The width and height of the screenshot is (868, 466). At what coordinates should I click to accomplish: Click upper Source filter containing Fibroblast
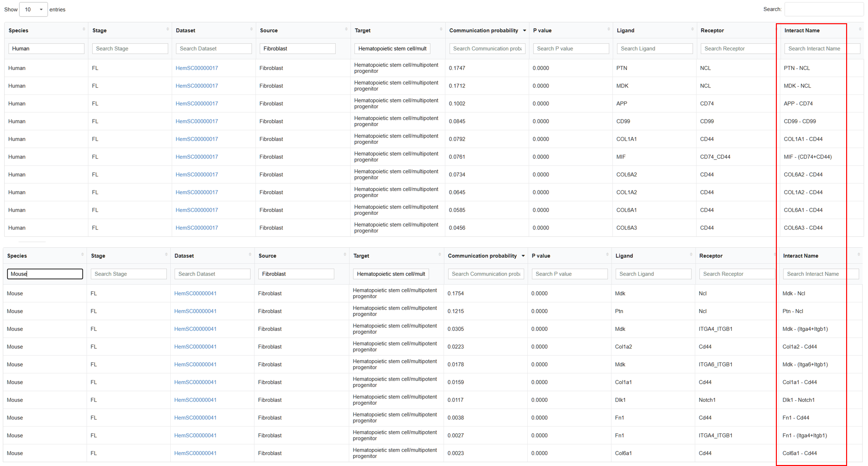point(298,48)
